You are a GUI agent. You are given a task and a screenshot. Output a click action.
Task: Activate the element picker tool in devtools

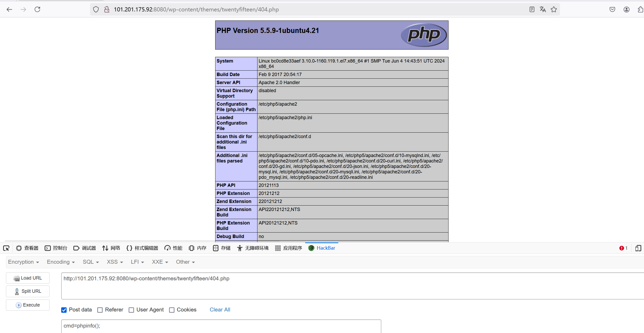point(6,248)
